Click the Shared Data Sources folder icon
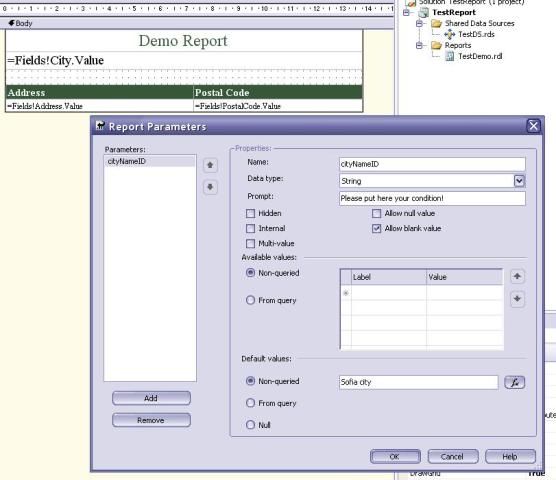The image size is (556, 480). (x=436, y=23)
